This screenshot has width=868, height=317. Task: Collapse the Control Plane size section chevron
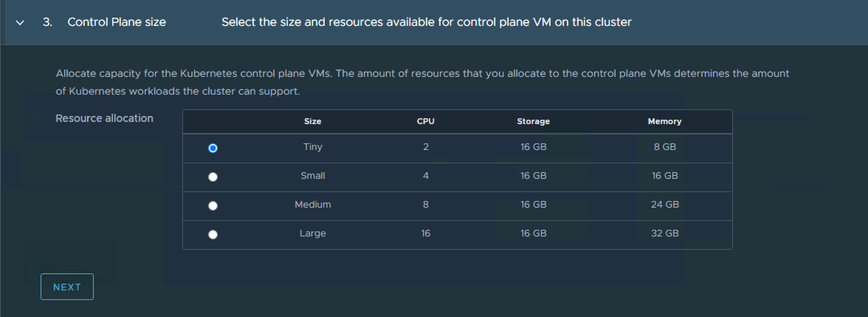coord(20,23)
